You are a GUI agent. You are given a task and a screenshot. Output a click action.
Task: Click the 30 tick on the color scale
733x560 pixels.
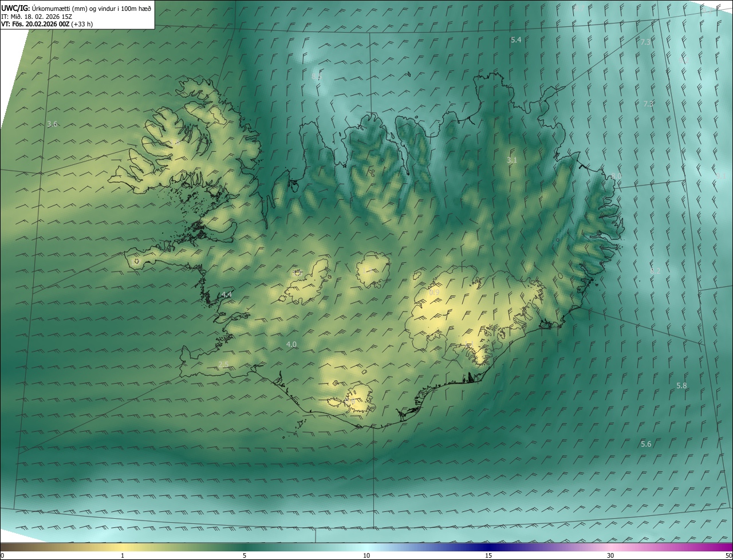(x=610, y=555)
